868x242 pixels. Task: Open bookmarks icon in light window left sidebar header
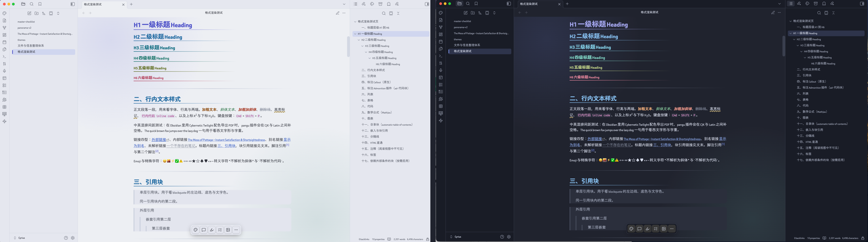point(40,4)
